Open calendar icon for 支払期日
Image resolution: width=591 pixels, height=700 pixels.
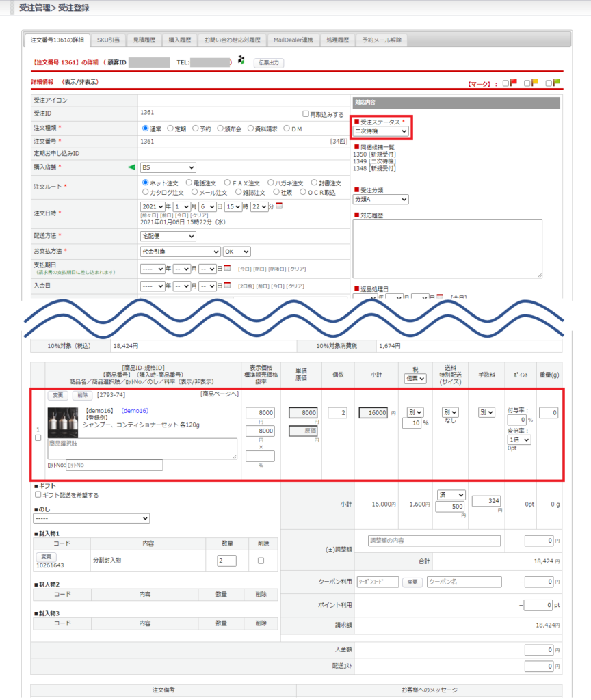(228, 268)
